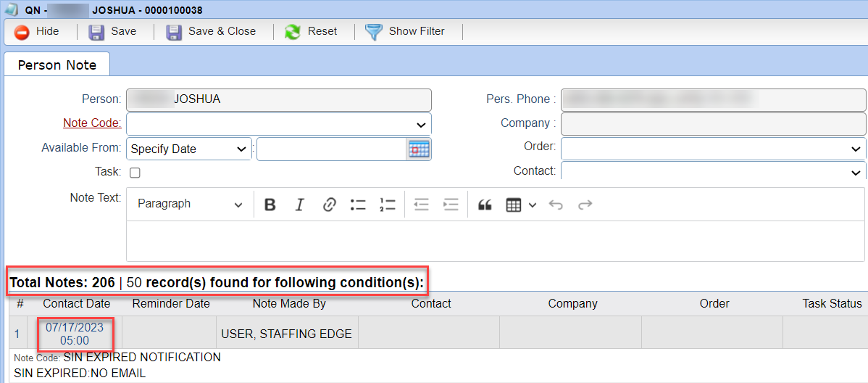
Task: Expand the Paragraph style dropdown
Action: click(x=190, y=204)
